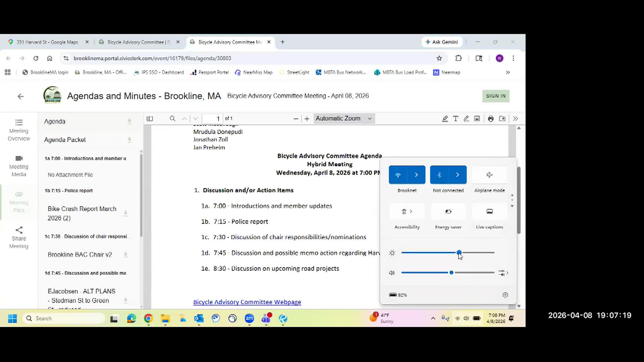This screenshot has height=362, width=644.
Task: Open Bicycle Advisory Committee Webpage link
Action: pos(247,302)
